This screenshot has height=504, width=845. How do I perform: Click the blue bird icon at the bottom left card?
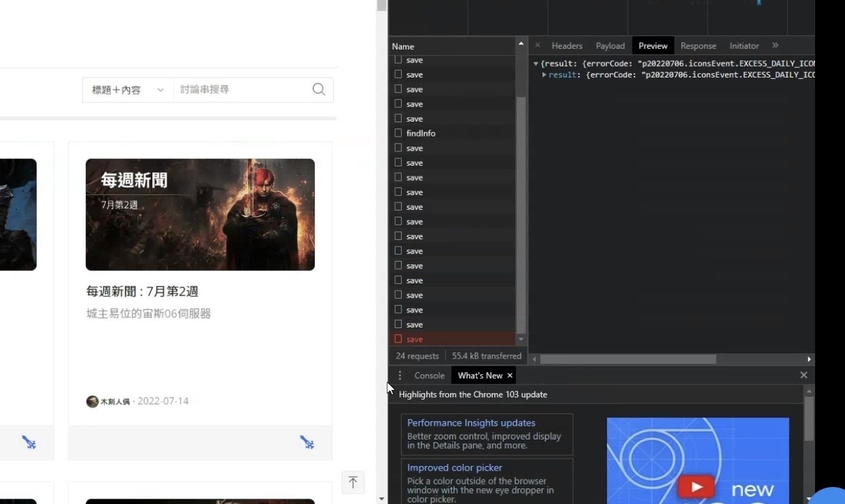pyautogui.click(x=29, y=442)
